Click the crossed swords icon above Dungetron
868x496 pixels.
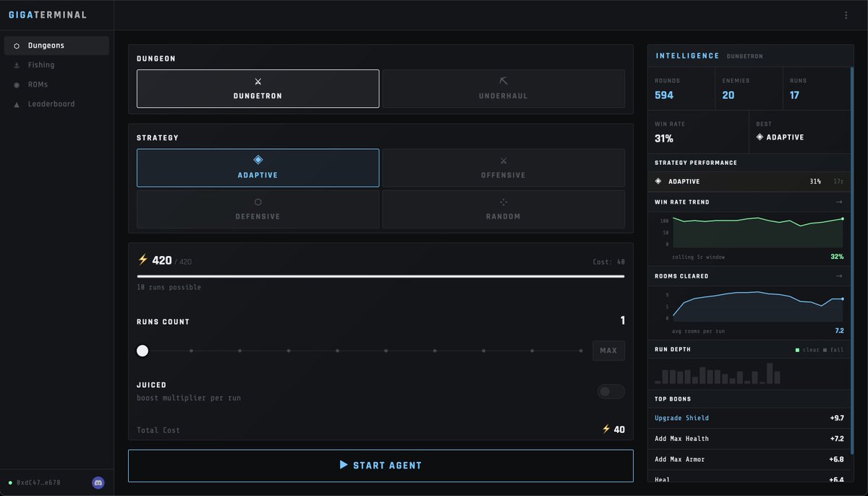coord(258,82)
